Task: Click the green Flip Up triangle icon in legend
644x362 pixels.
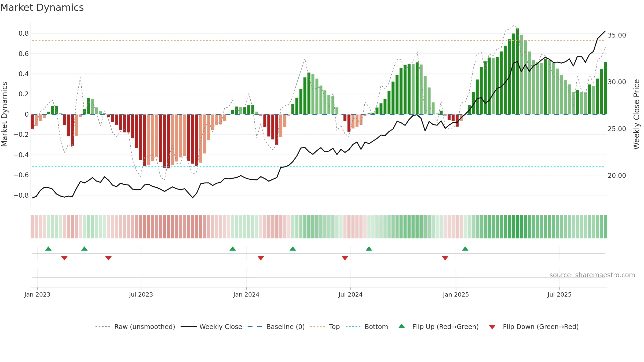Action: click(402, 326)
